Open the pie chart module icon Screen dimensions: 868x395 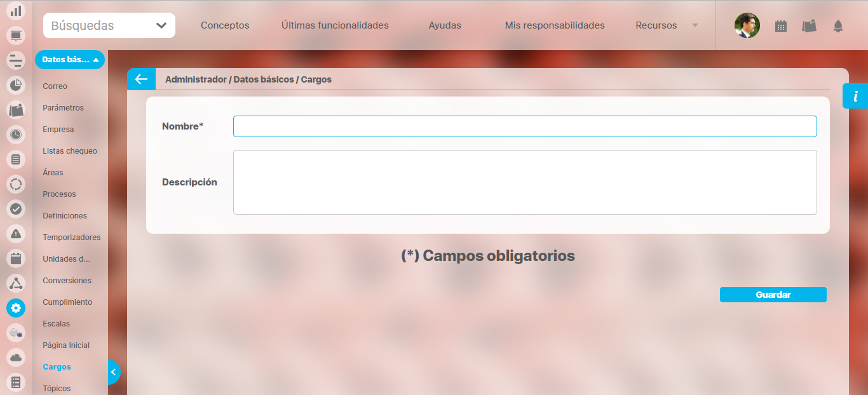tap(16, 84)
